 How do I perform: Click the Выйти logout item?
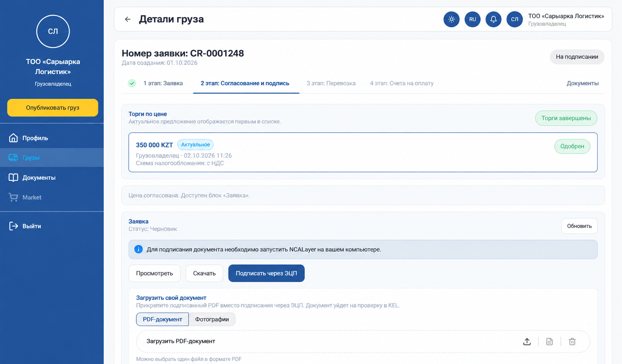52,226
